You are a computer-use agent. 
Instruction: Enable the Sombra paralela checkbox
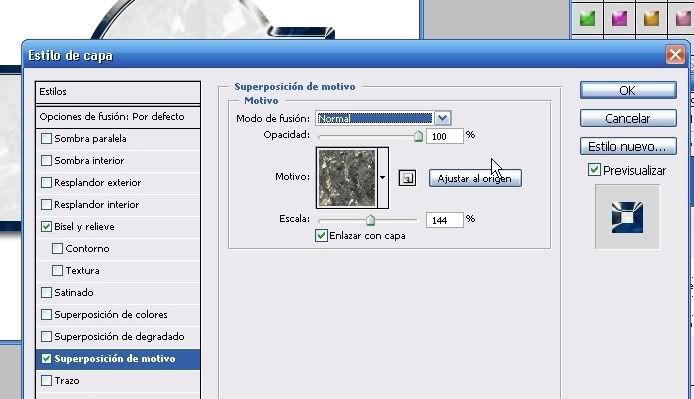click(x=46, y=139)
